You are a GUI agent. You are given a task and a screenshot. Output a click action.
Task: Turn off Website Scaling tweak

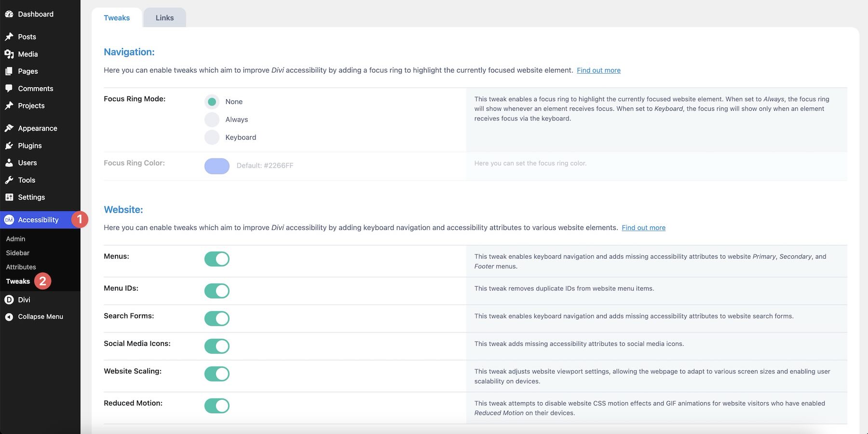[x=217, y=374]
